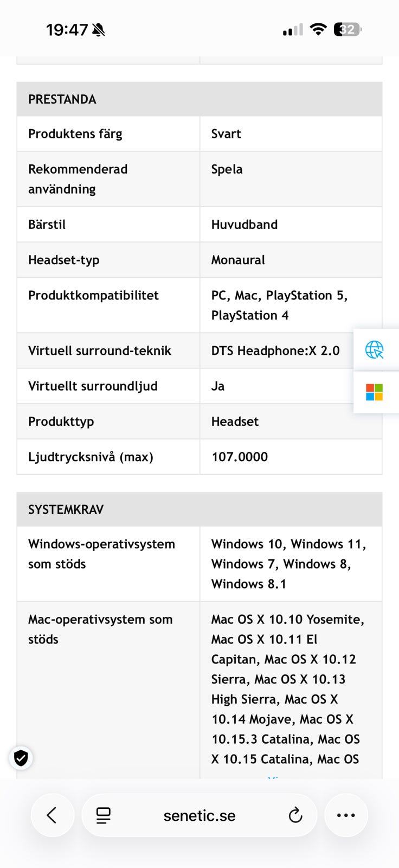
Task: Tap the browser back arrow button
Action: coord(52,815)
